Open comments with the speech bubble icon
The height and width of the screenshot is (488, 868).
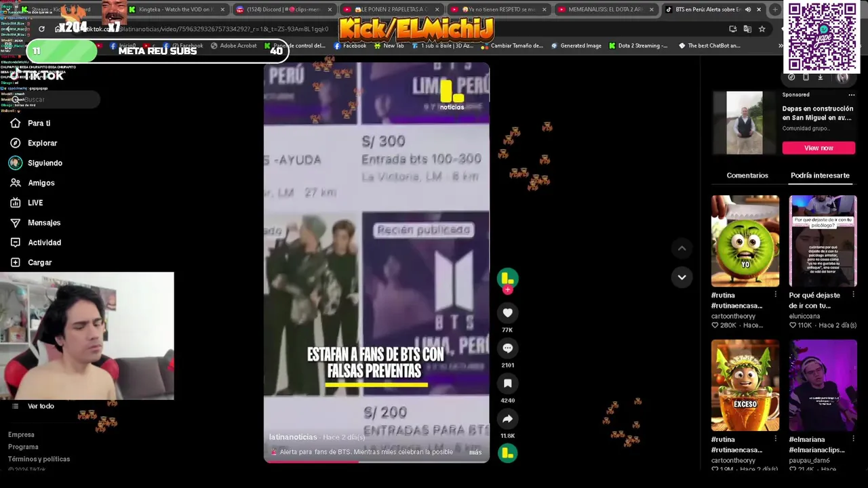[x=507, y=348]
